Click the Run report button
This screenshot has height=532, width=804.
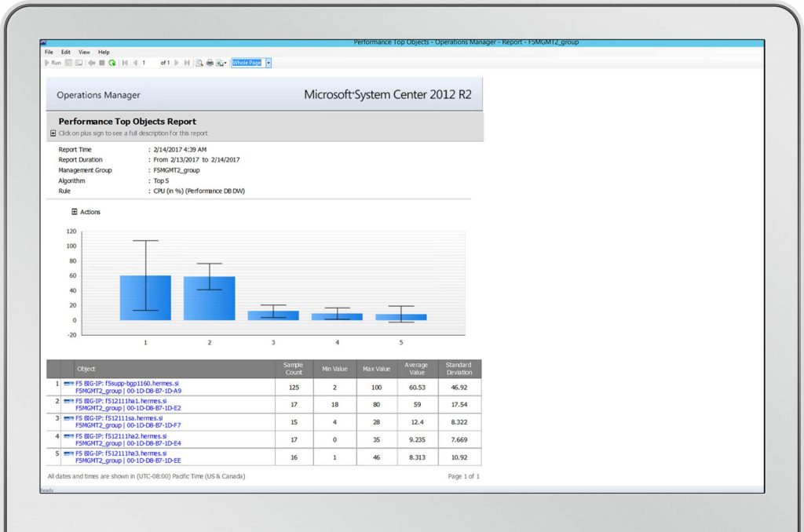point(53,63)
